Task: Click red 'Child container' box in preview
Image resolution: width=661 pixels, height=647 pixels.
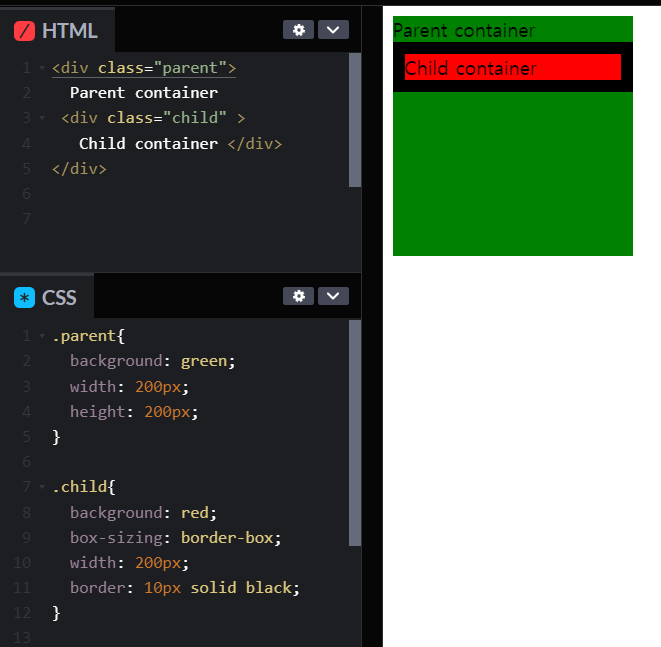Action: (x=513, y=67)
